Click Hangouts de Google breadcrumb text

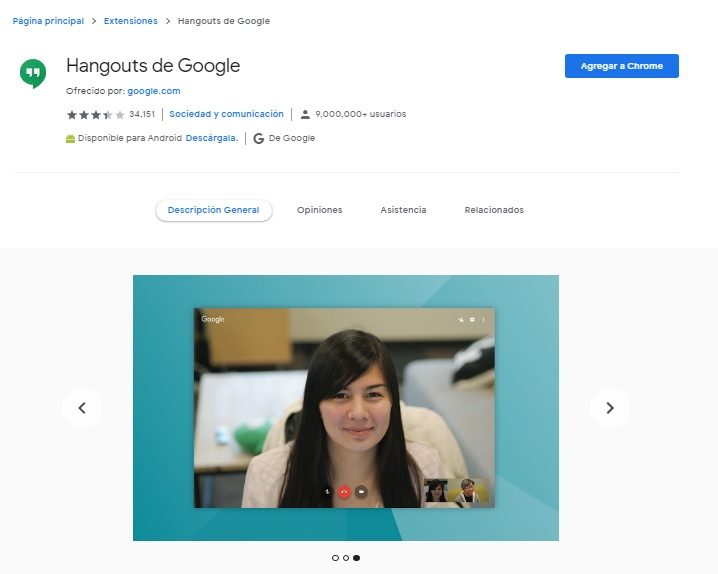tap(223, 21)
